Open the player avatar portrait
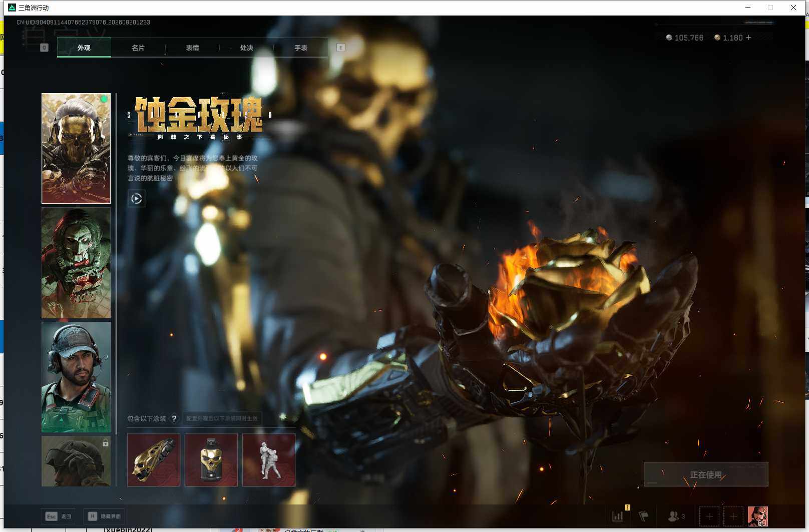Viewport: 809px width, 532px height. (758, 516)
